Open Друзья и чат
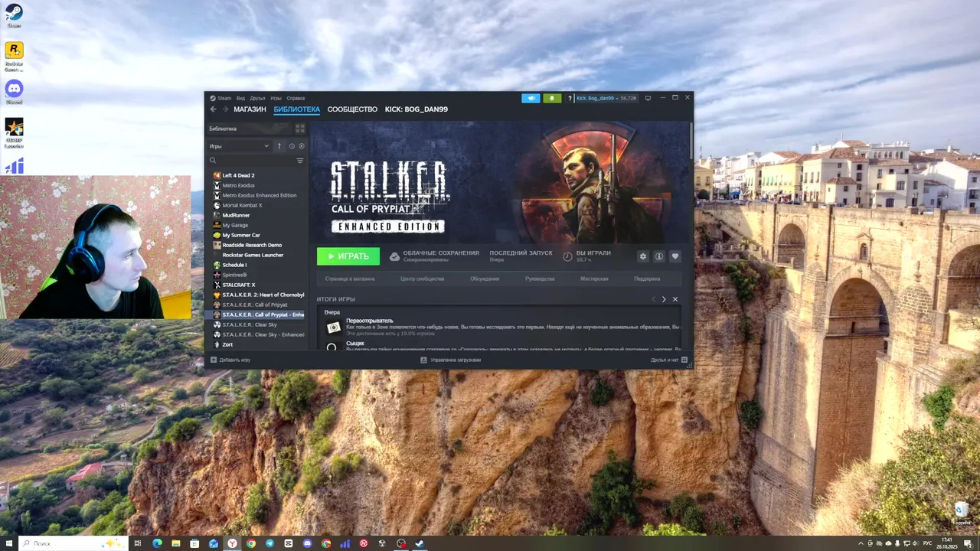The height and width of the screenshot is (551, 980). click(669, 360)
